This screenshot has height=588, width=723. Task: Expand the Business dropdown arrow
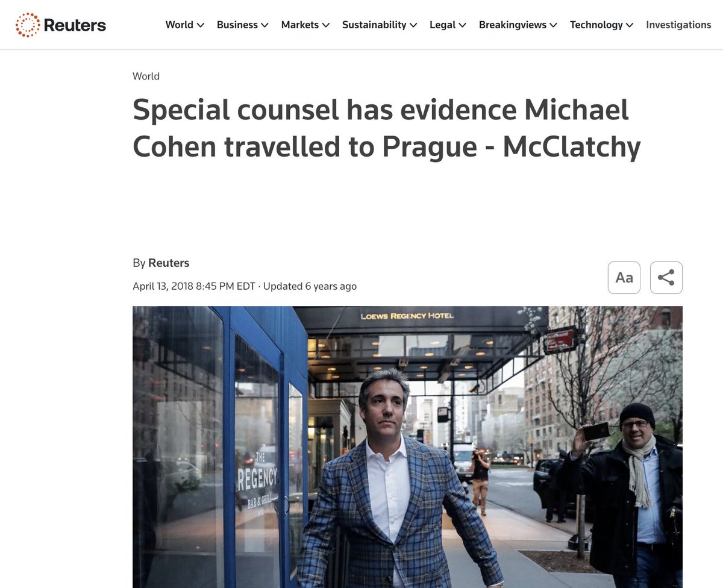265,25
